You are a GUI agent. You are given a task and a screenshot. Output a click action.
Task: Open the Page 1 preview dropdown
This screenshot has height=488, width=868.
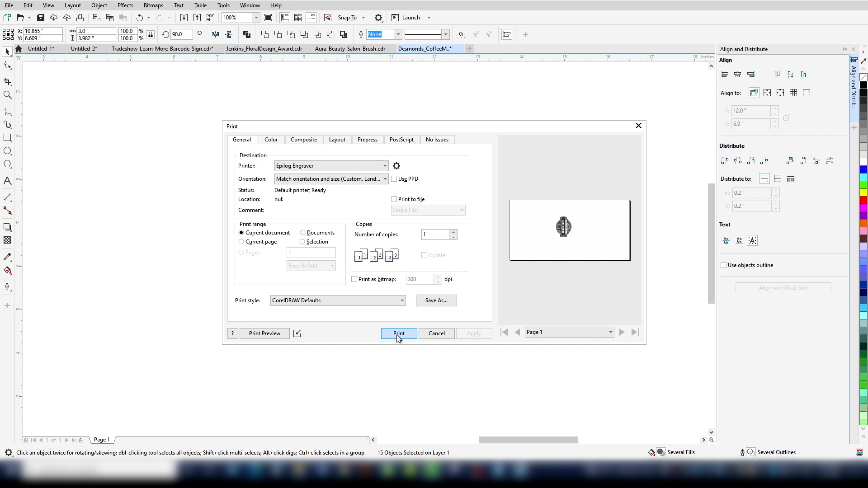tap(610, 332)
